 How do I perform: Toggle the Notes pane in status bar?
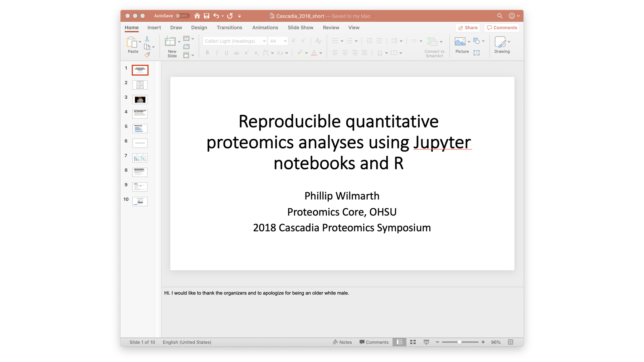pyautogui.click(x=342, y=342)
